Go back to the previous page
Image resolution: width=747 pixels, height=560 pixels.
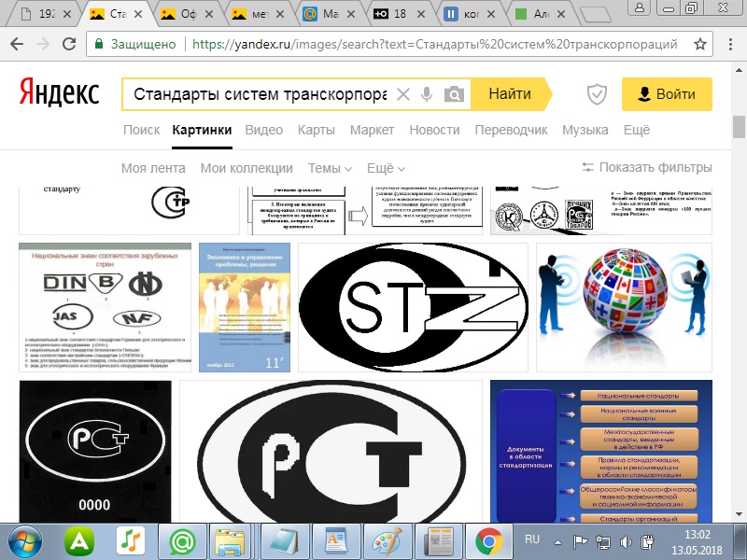(17, 44)
